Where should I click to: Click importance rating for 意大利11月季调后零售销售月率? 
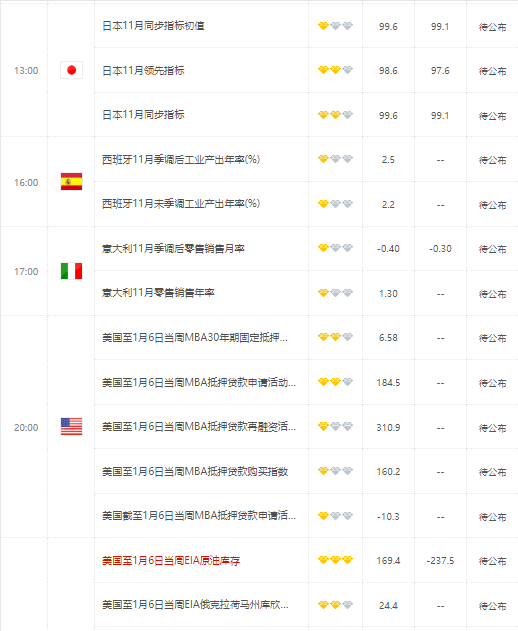click(335, 248)
